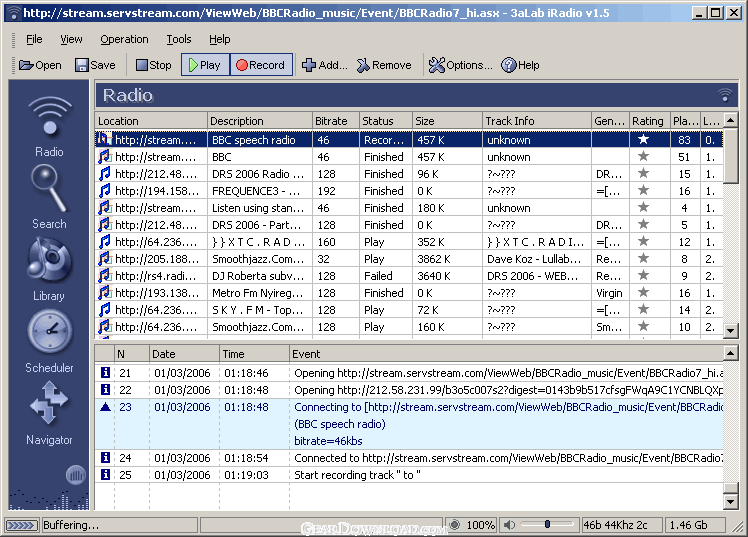Image resolution: width=748 pixels, height=537 pixels.
Task: Stop playback with the Stop button
Action: (154, 65)
